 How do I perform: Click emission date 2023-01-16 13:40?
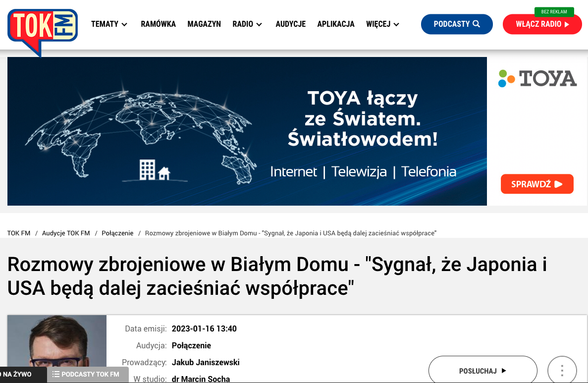point(204,328)
